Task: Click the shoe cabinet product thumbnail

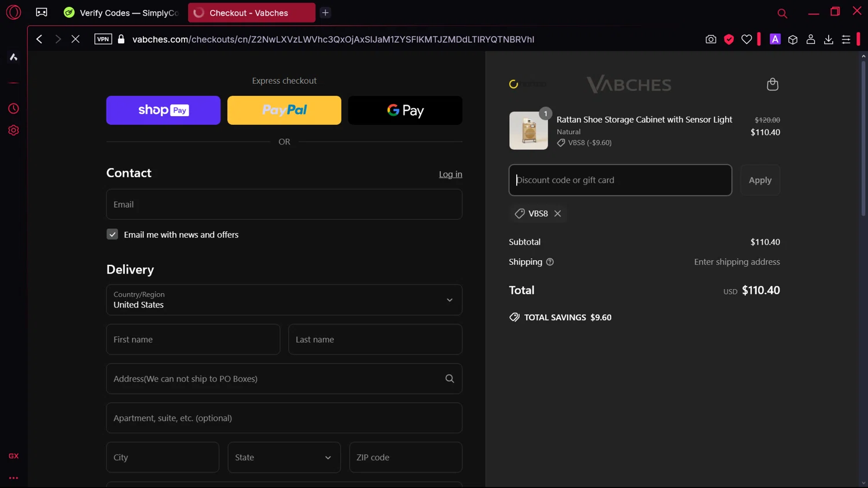Action: click(x=528, y=131)
